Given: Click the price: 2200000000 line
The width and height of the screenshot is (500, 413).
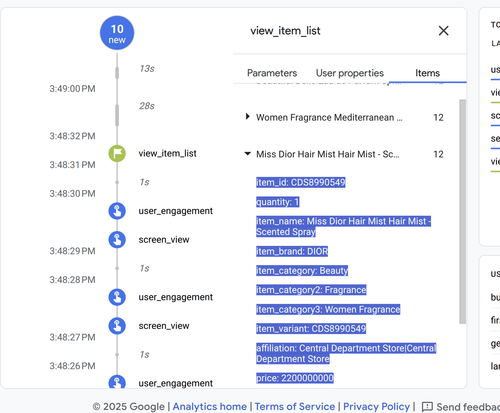Looking at the screenshot, I should point(295,378).
